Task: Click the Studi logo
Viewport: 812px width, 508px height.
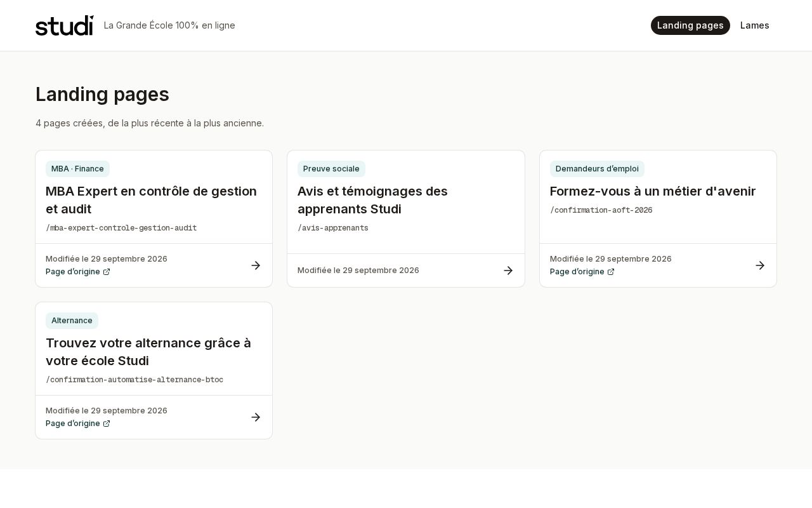Action: click(64, 25)
